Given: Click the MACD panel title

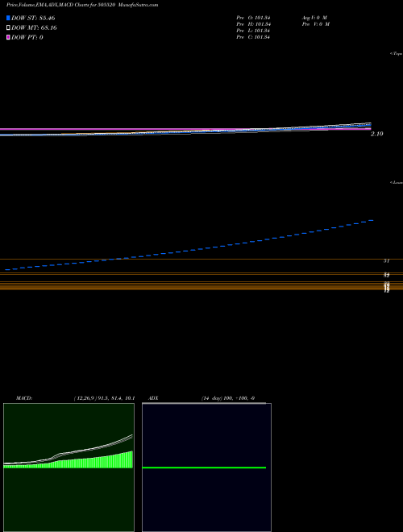Looking at the screenshot, I should click(x=24, y=398).
